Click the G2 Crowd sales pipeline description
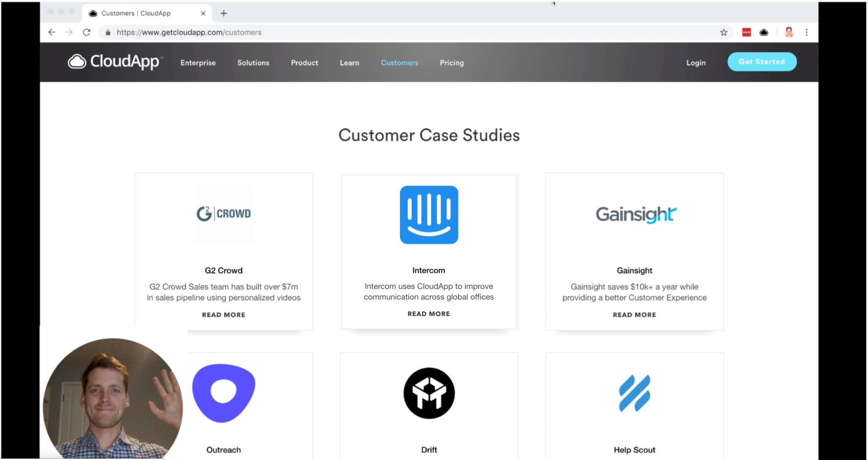 [224, 292]
